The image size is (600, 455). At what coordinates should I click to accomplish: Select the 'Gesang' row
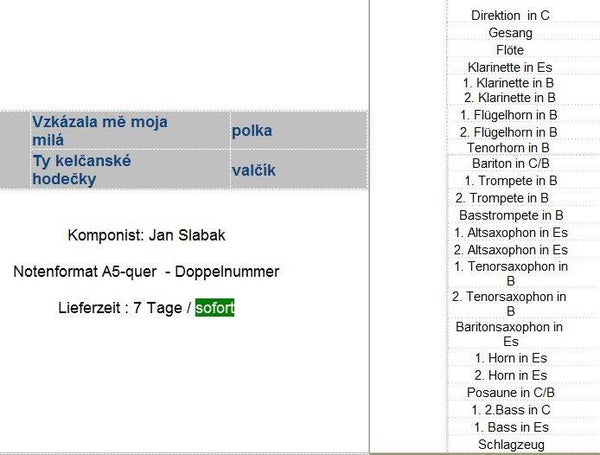coord(510,33)
